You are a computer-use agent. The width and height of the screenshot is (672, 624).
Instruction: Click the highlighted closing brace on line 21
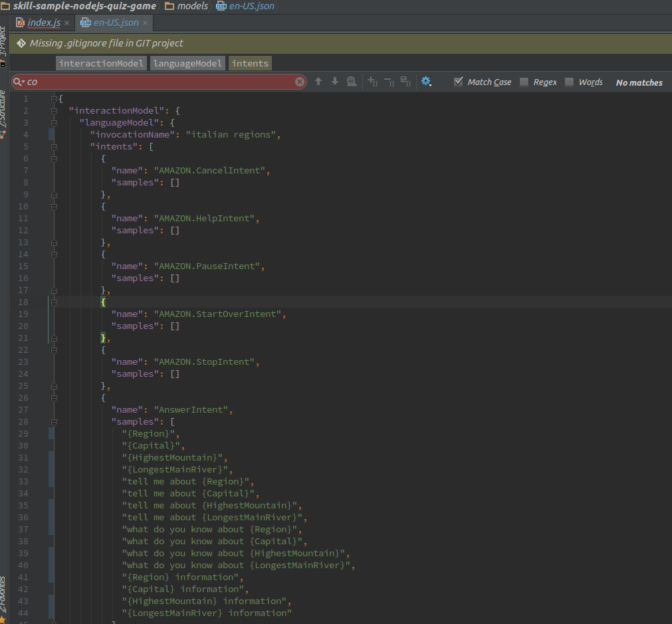(x=103, y=338)
